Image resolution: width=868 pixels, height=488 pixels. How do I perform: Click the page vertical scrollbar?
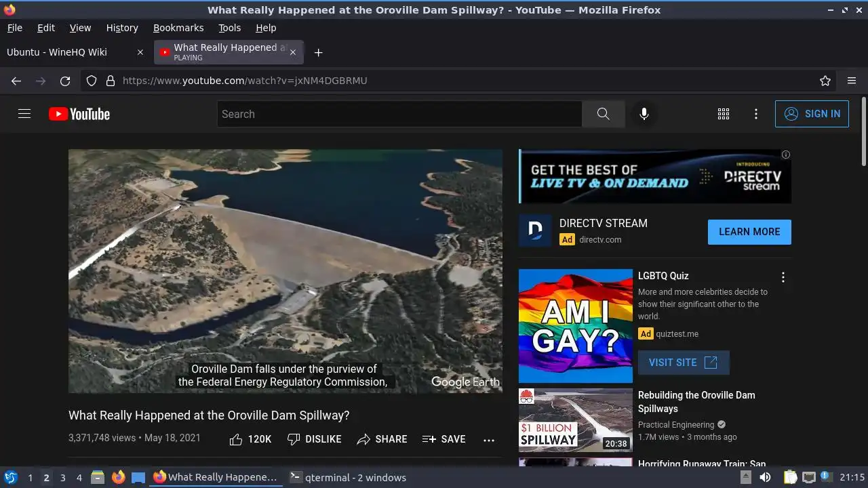pos(864,132)
